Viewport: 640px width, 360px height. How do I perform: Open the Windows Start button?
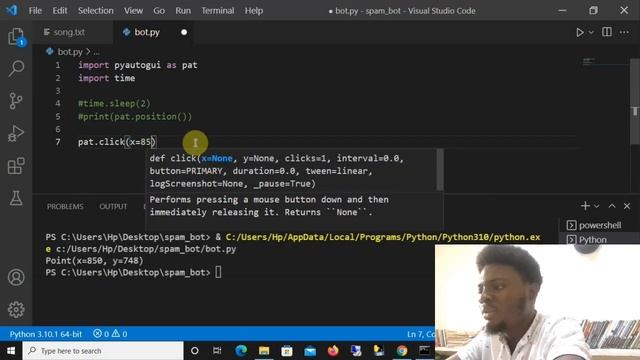11,351
